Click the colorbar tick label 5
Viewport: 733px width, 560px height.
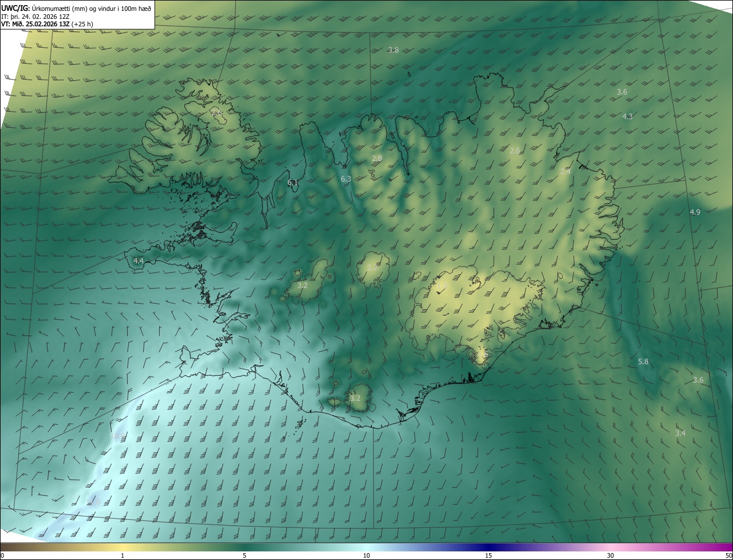click(245, 555)
